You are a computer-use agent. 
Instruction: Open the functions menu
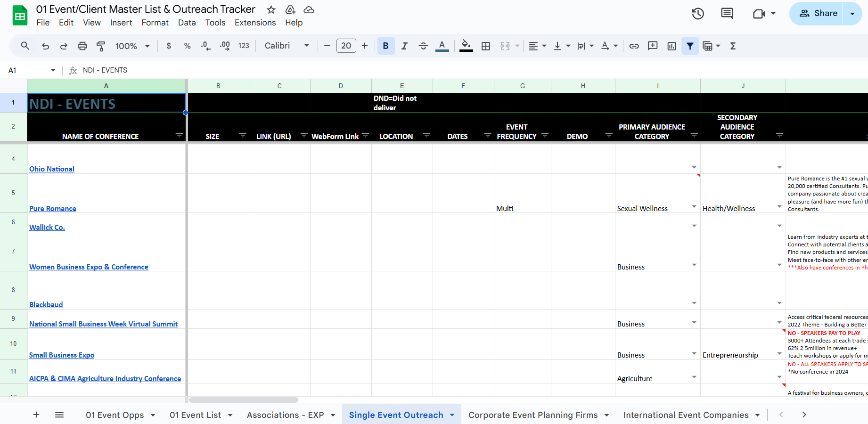[x=733, y=46]
